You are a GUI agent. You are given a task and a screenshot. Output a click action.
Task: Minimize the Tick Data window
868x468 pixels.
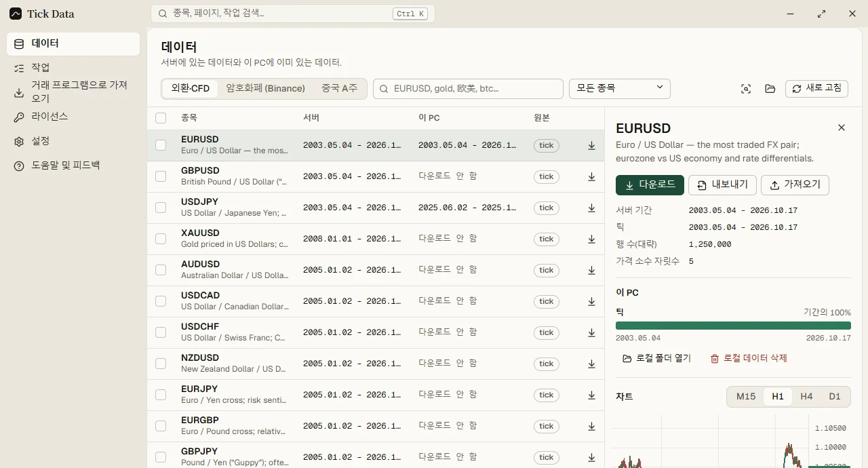(x=790, y=14)
